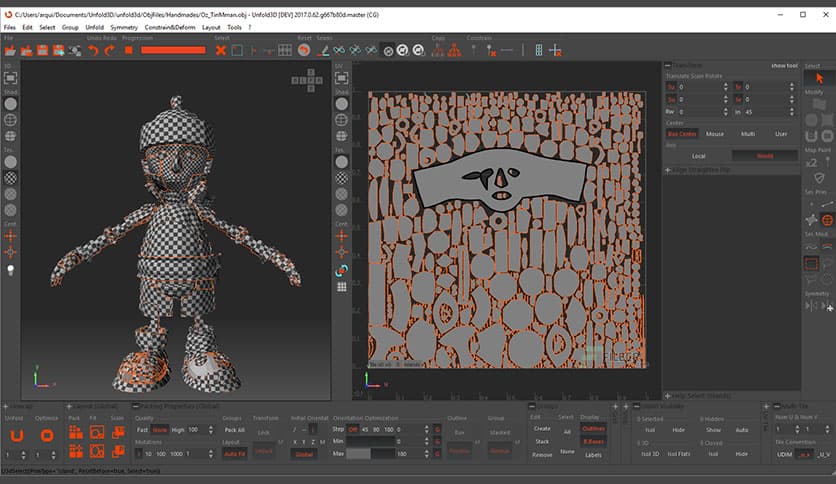This screenshot has height=484, width=836.
Task: Toggle Labels display button
Action: 593,455
